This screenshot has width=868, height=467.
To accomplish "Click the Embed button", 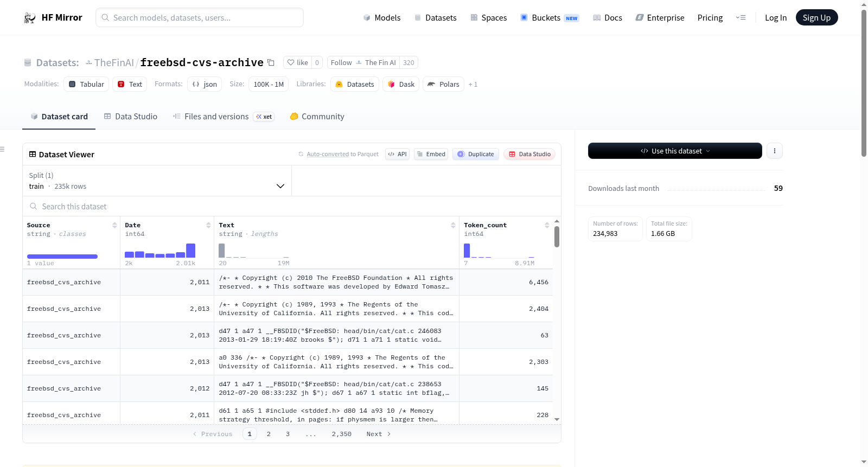I will click(431, 154).
